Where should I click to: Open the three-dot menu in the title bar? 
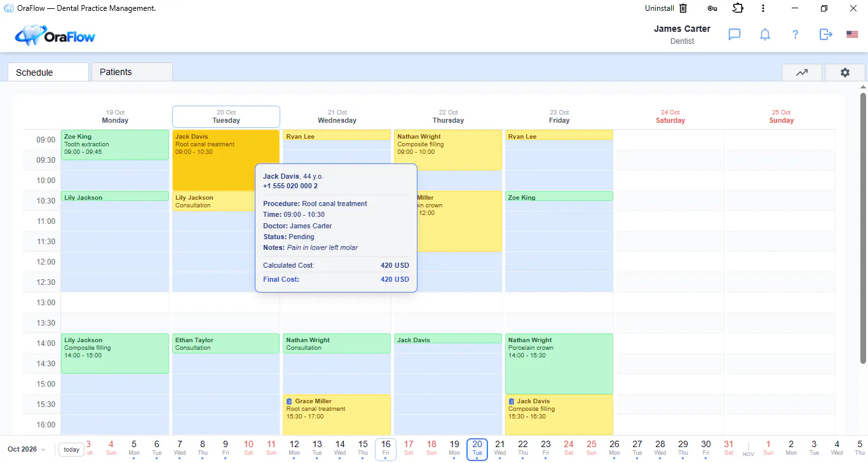[763, 8]
